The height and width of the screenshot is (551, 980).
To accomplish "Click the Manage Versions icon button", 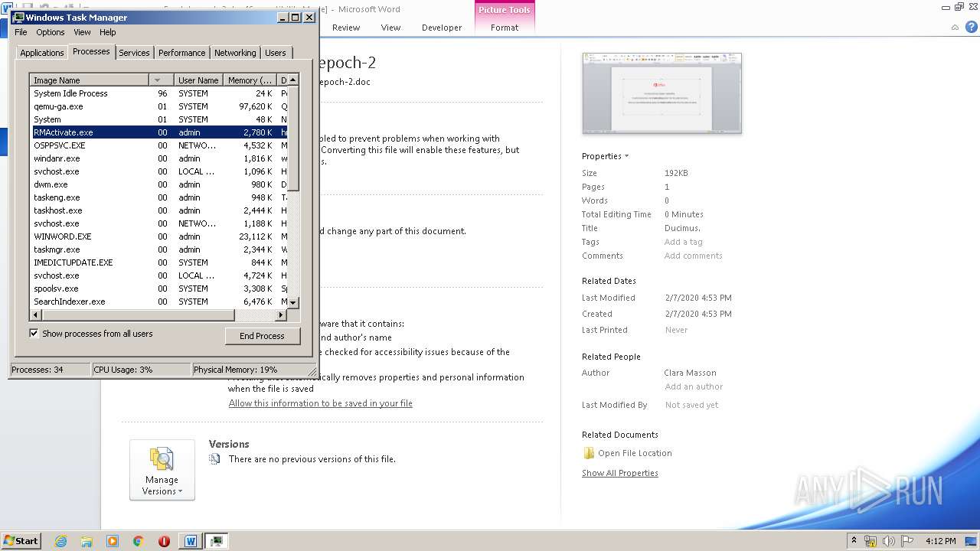I will pyautogui.click(x=162, y=470).
